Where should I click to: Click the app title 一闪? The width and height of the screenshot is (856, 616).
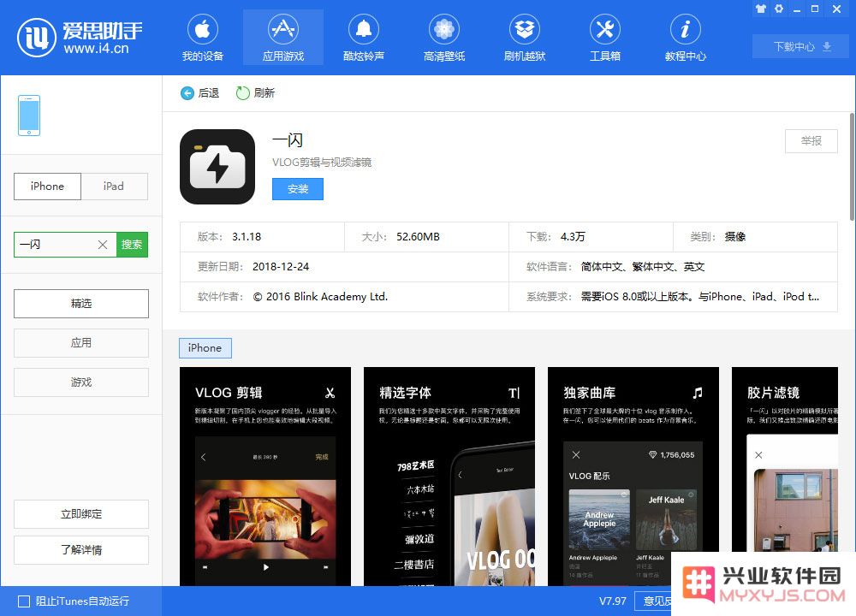(x=288, y=140)
